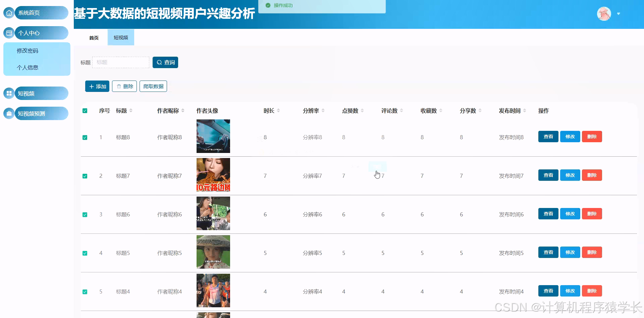
Task: Open the thumbnail image for 标题6
Action: point(213,213)
